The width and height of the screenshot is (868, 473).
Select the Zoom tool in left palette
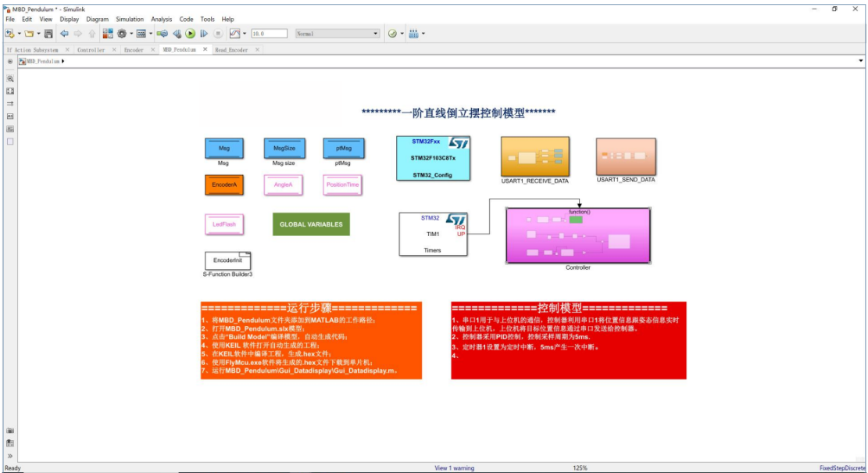pyautogui.click(x=10, y=79)
